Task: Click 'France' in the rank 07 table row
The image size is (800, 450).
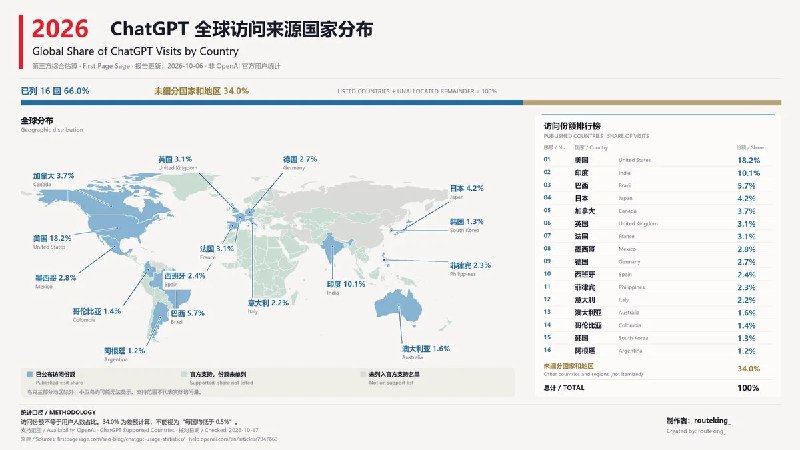Action: coord(627,237)
